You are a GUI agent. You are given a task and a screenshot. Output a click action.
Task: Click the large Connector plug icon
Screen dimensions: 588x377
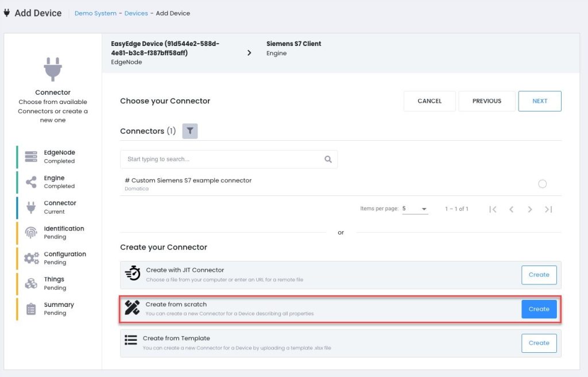53,69
